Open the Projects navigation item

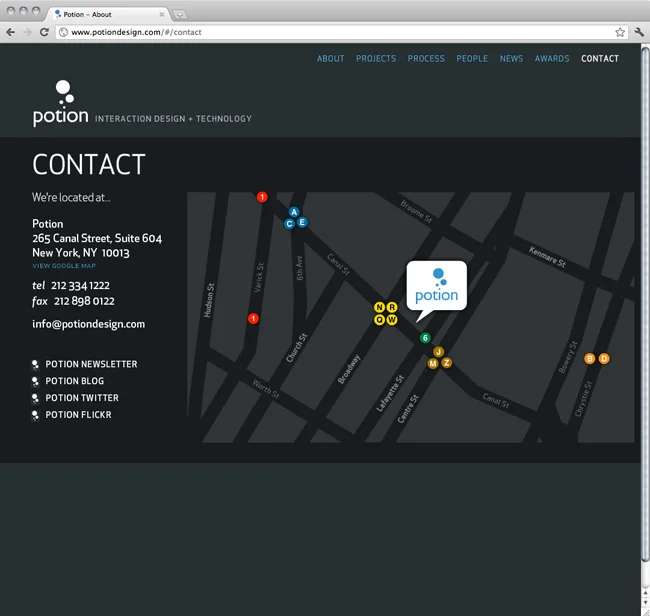pos(376,58)
